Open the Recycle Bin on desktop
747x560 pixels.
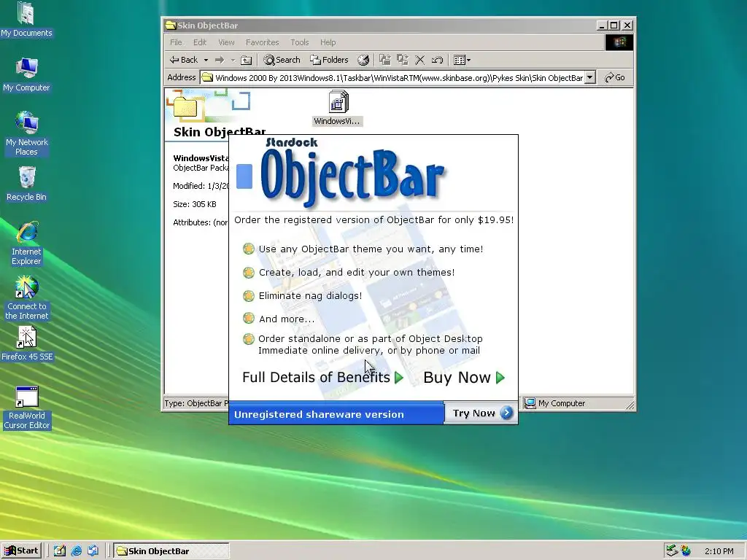pyautogui.click(x=26, y=184)
